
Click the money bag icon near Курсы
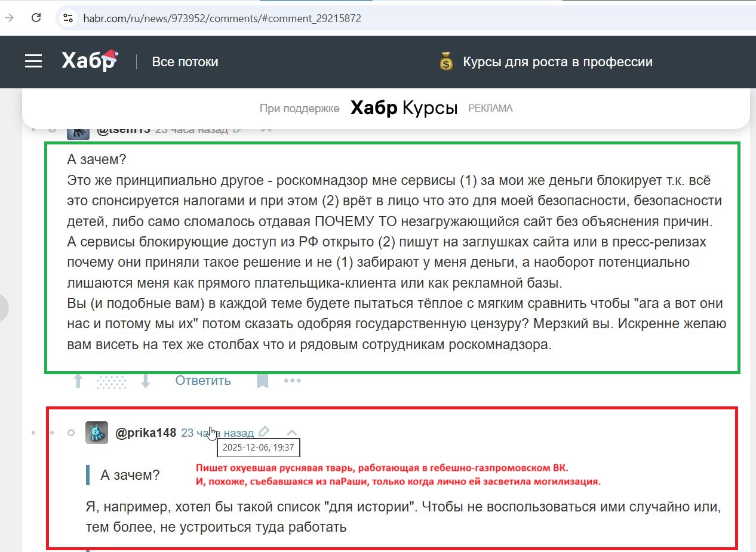(x=444, y=61)
